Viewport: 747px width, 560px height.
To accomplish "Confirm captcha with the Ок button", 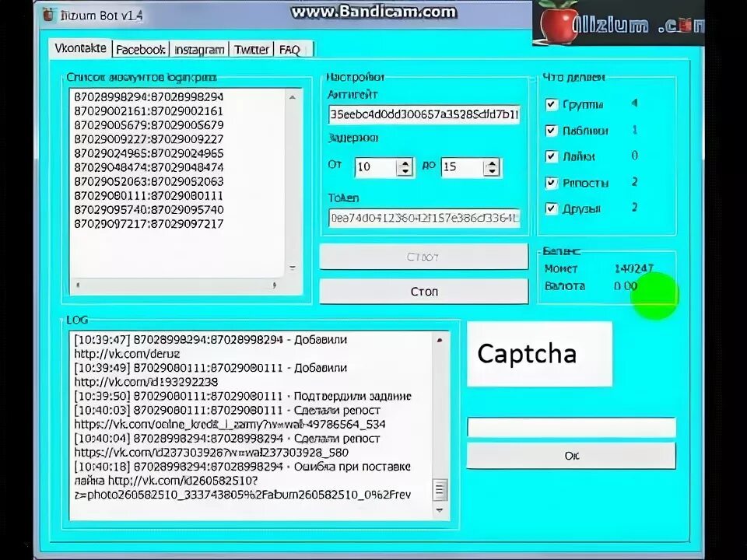I will [x=571, y=456].
